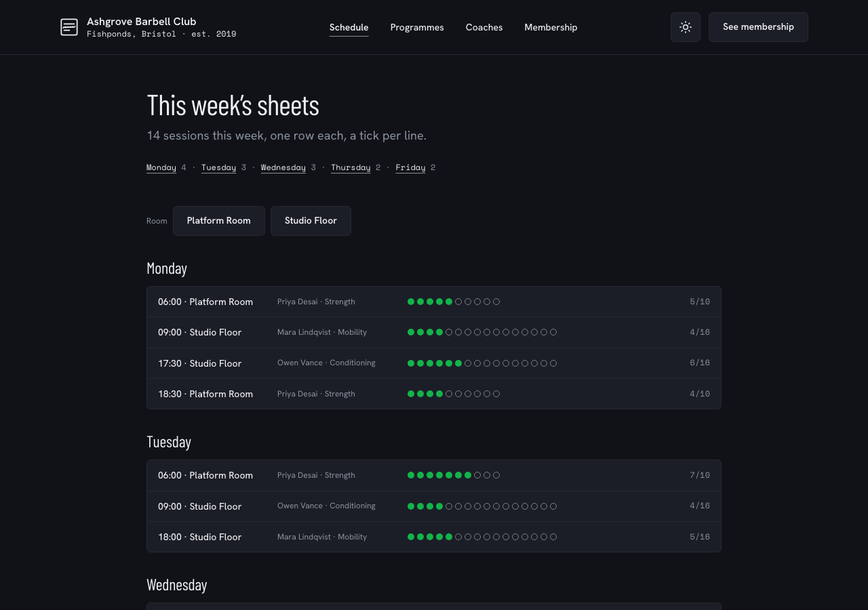The image size is (868, 610).
Task: Toggle the Platform Room filter
Action: (219, 221)
